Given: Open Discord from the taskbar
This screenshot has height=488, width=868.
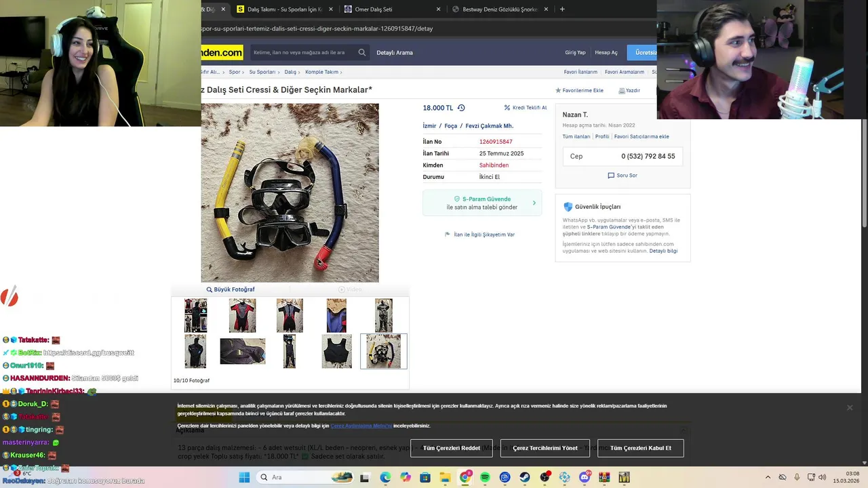Looking at the screenshot, I should 585,477.
